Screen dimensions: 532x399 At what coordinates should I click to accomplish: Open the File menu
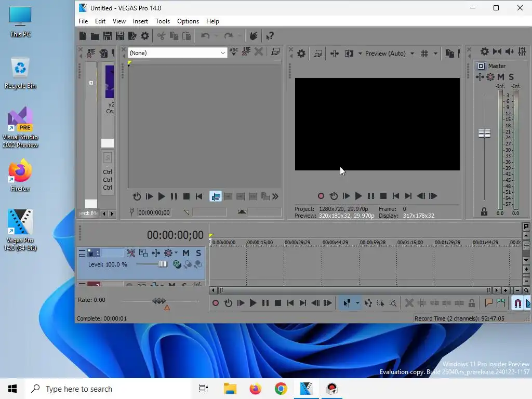pos(83,21)
